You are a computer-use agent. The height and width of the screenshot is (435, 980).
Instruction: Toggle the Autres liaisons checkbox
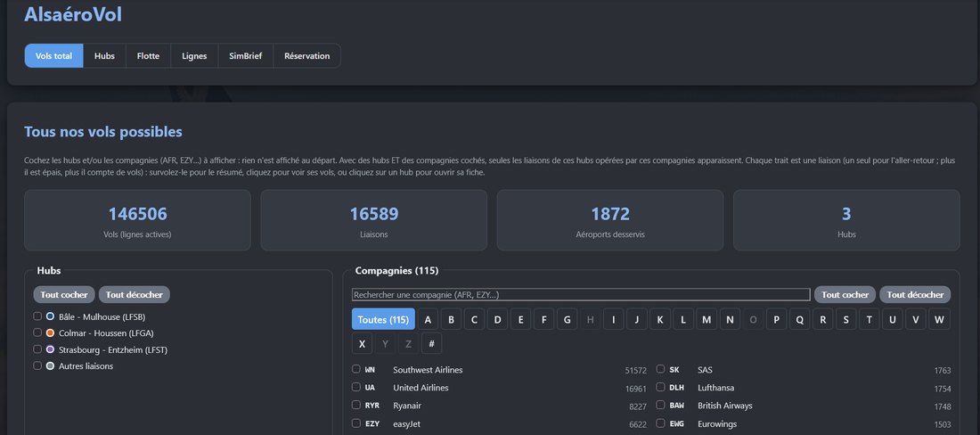tap(37, 365)
